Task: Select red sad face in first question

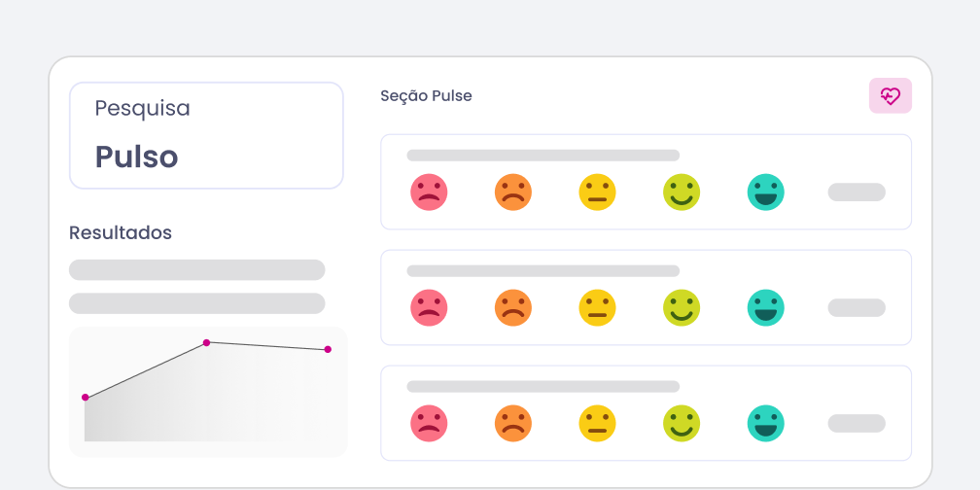Action: (x=428, y=192)
